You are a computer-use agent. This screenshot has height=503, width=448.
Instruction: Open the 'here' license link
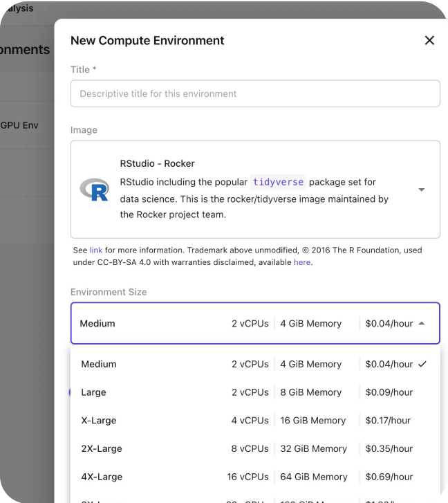[x=302, y=262]
